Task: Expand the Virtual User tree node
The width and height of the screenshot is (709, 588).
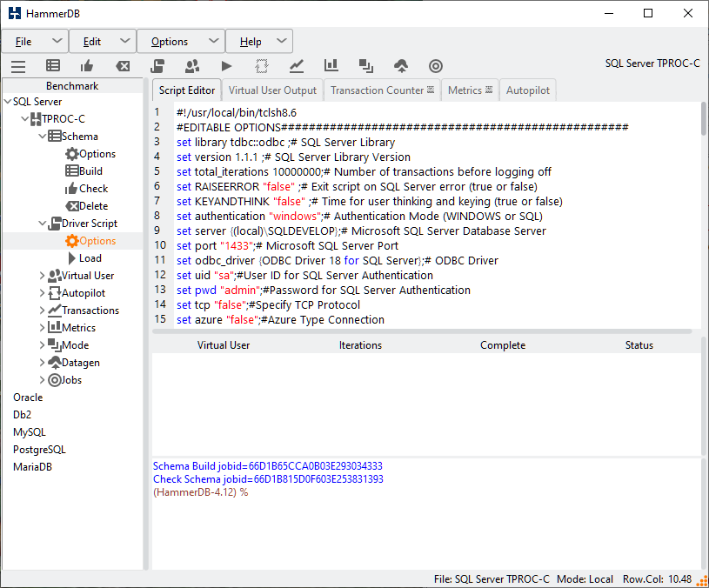Action: click(x=42, y=275)
